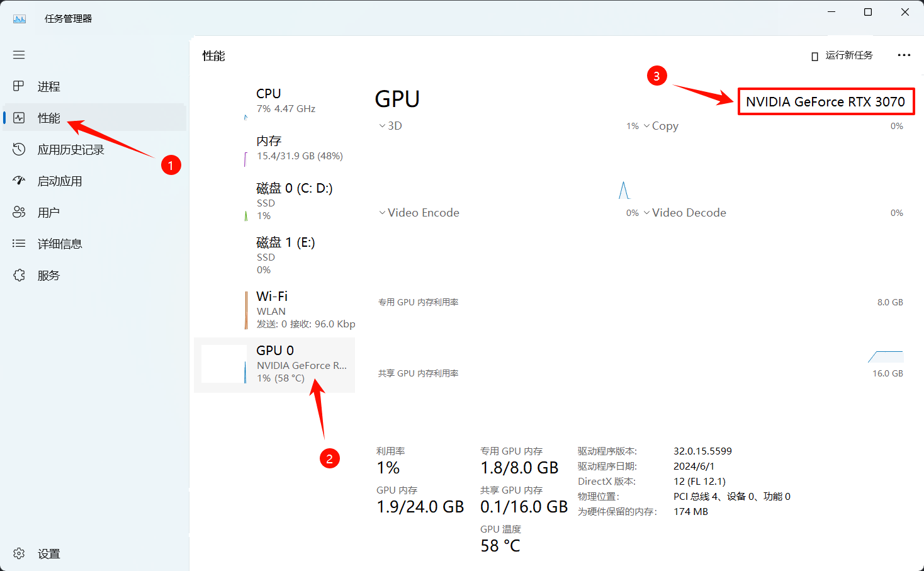
Task: Click the 详细信息 list icon
Action: 19,244
